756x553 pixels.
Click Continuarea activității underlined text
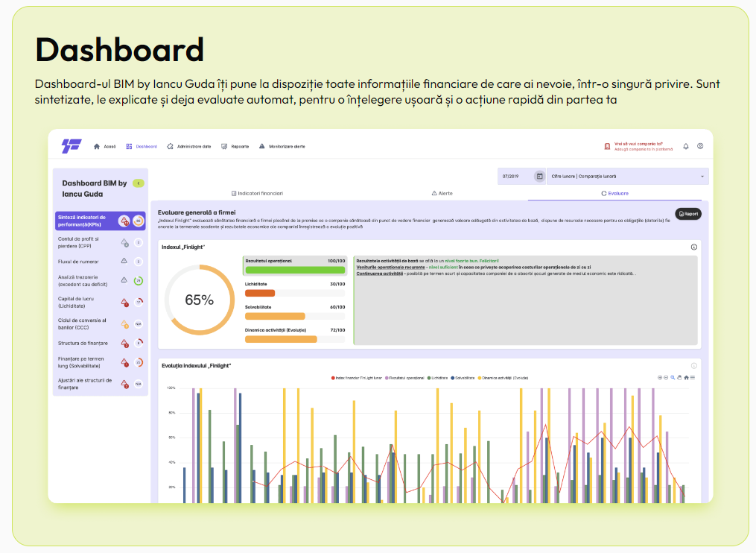[x=379, y=273]
